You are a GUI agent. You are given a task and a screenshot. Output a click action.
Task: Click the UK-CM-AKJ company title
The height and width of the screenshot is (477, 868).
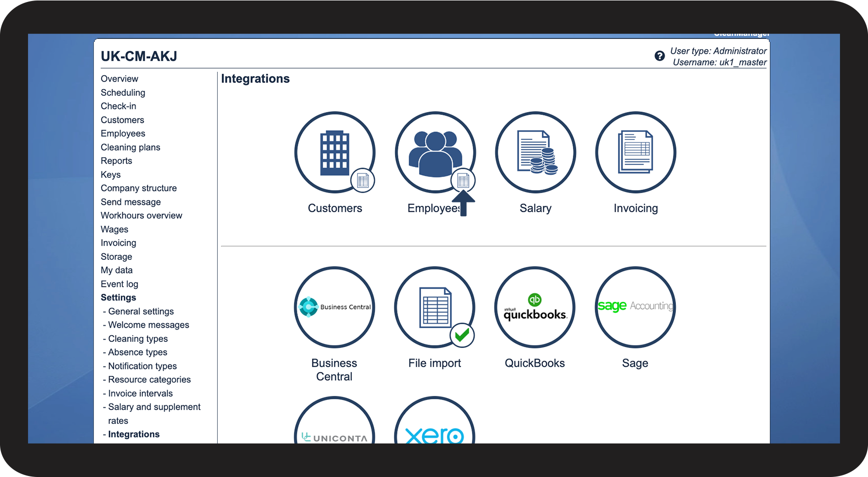point(139,56)
